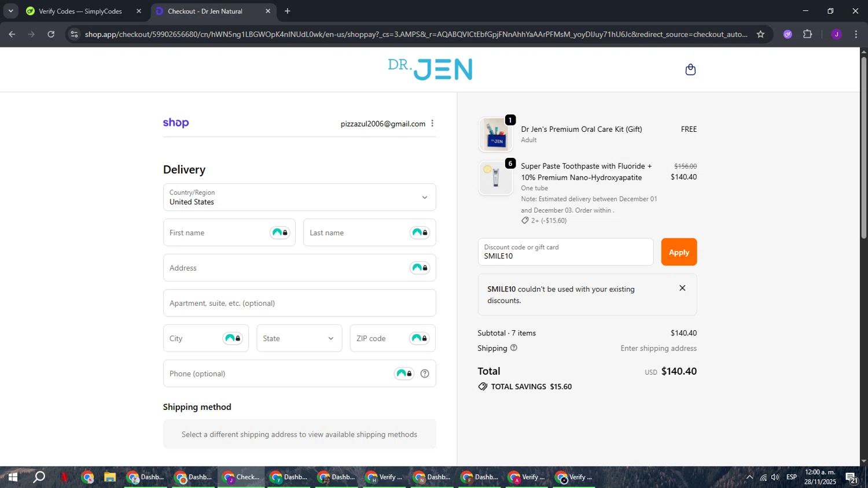Click the Dr Jen's Premium Oral Care Kit title
The image size is (868, 488).
pos(582,129)
